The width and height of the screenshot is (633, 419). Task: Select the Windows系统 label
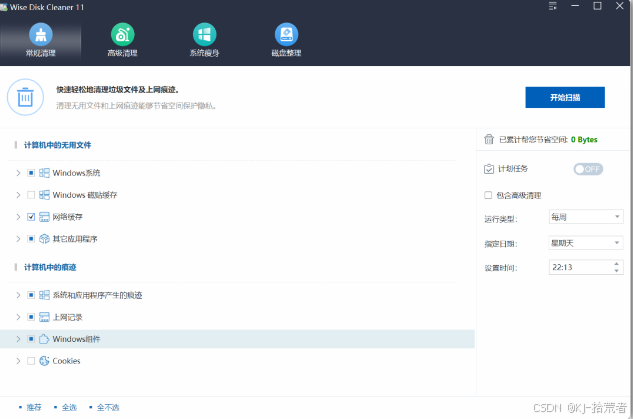coord(76,173)
